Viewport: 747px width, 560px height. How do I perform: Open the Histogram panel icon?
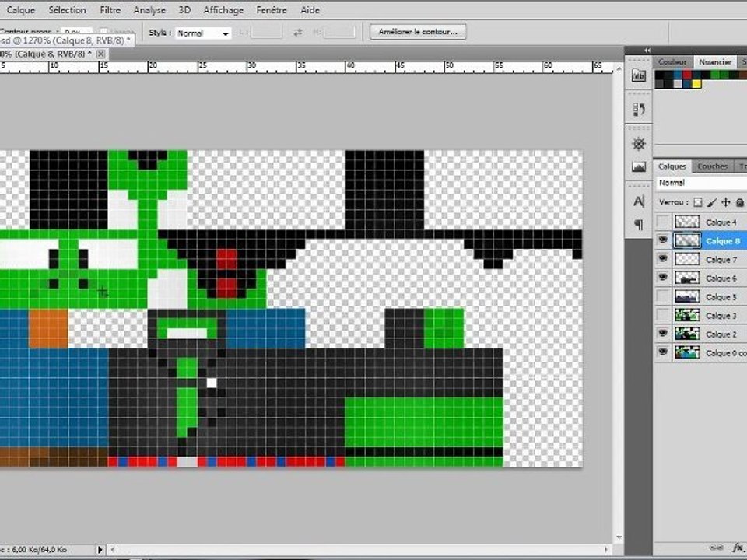(639, 166)
